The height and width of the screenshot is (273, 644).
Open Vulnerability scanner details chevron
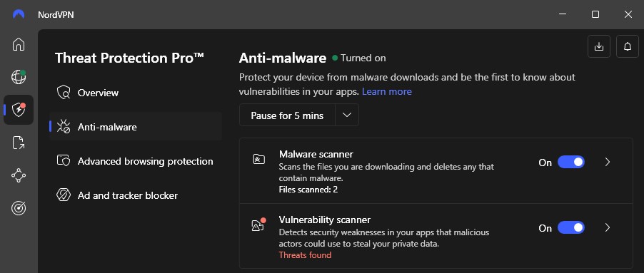[x=608, y=228]
